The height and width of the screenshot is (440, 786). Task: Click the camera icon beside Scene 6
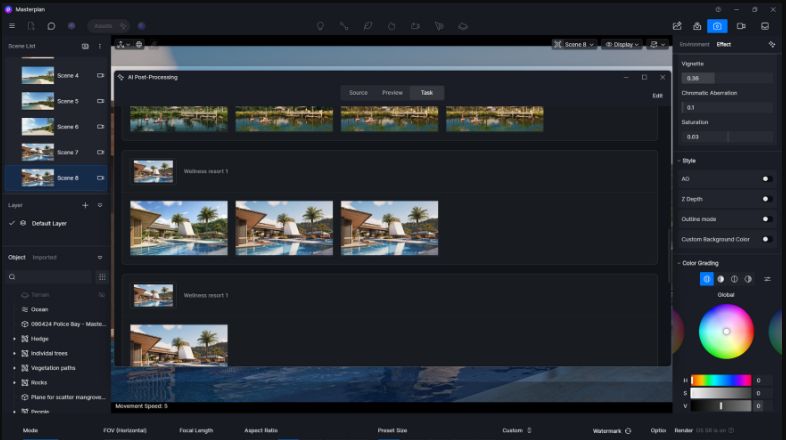[100, 127]
